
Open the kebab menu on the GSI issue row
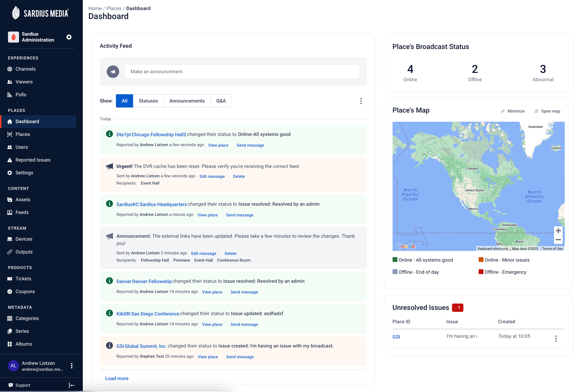(x=555, y=338)
